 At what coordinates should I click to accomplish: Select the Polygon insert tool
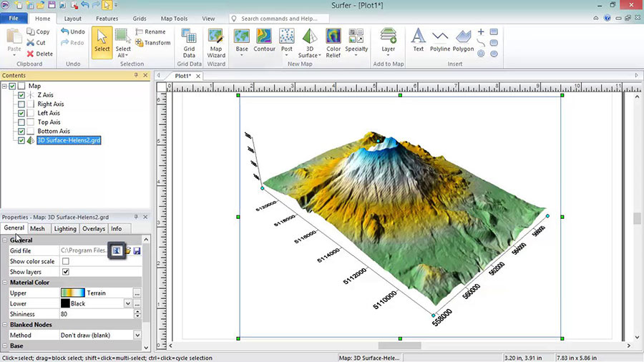tap(463, 40)
